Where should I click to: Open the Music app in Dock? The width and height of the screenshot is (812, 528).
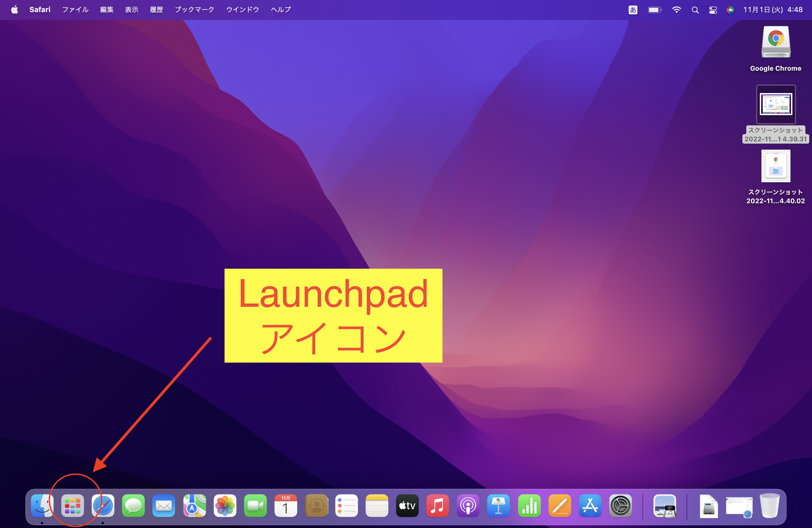point(438,505)
